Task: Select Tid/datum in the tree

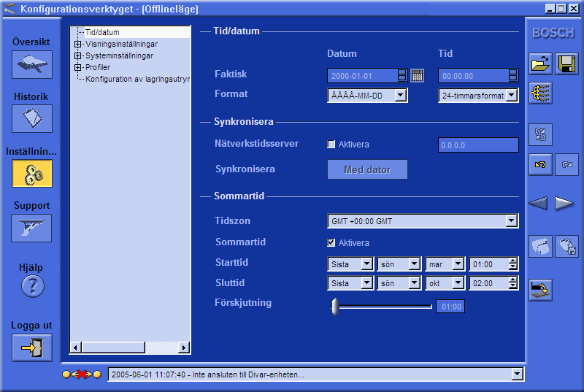Action: (102, 32)
